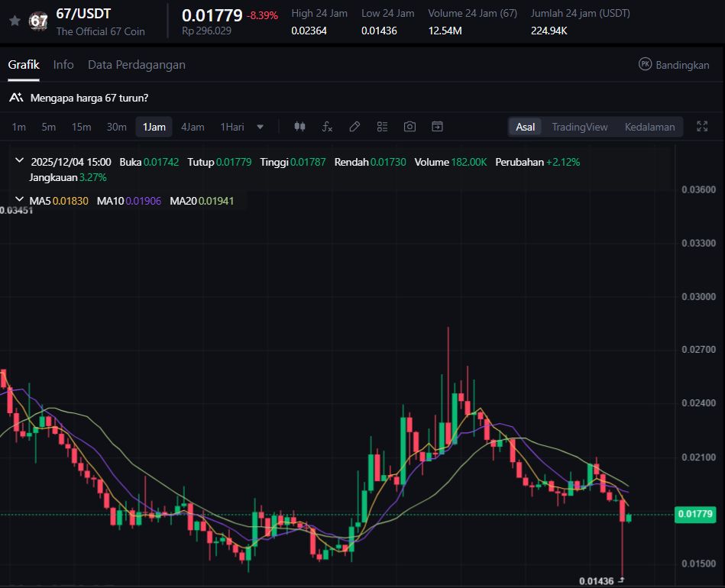This screenshot has height=588, width=725.
Task: Collapse the MA indicator legend chevron
Action: pyautogui.click(x=20, y=201)
